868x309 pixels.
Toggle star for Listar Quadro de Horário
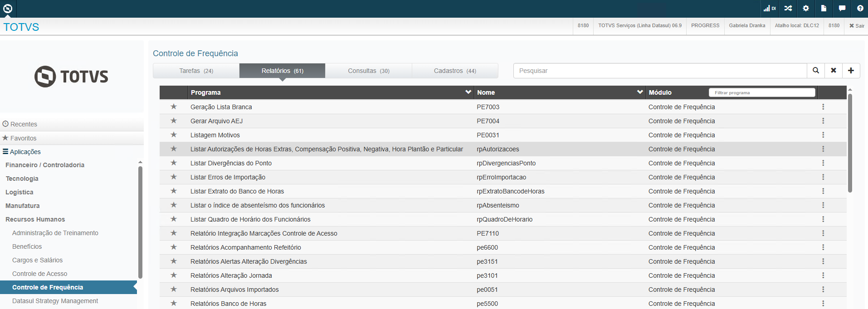(x=174, y=219)
